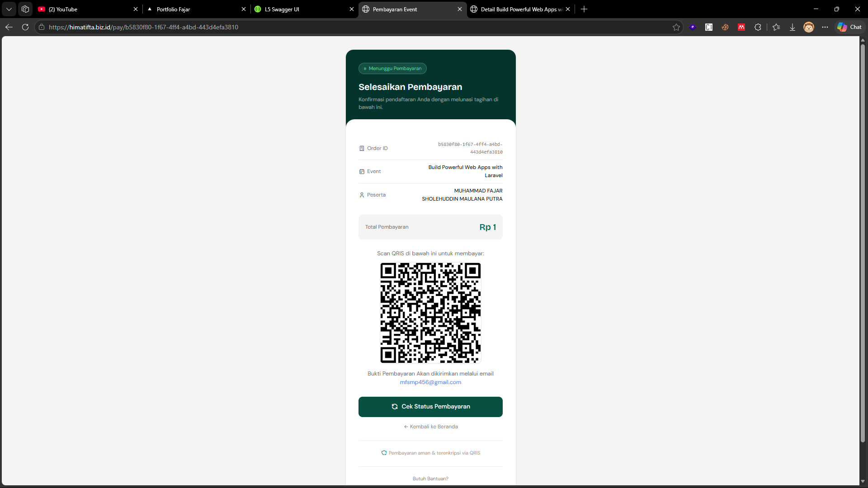Follow the Kembali ke Beranda link
This screenshot has height=488, width=868.
[431, 427]
